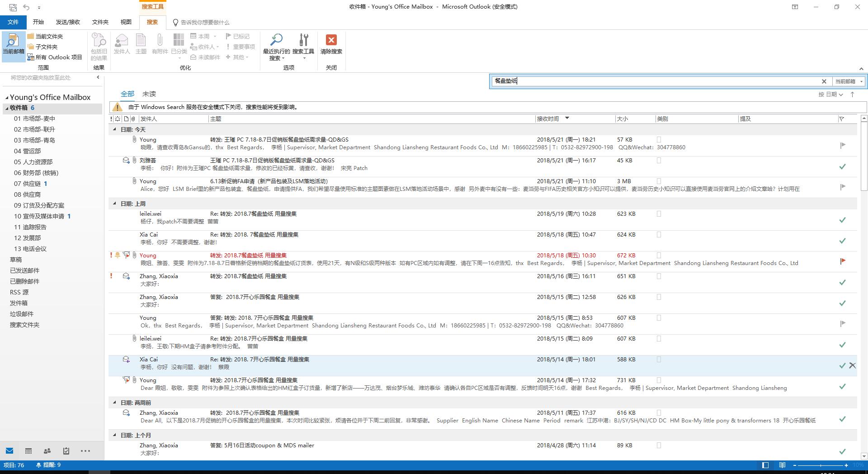
Task: Open Calendar view in navigation bar
Action: click(x=28, y=451)
